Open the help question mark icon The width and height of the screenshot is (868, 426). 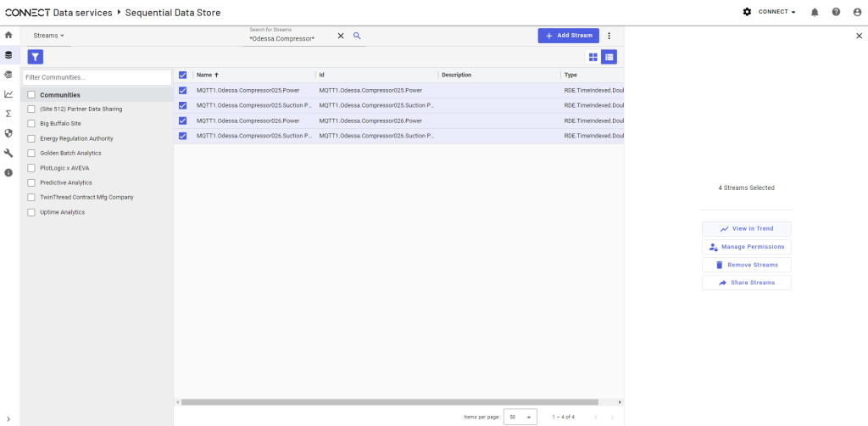pyautogui.click(x=836, y=12)
